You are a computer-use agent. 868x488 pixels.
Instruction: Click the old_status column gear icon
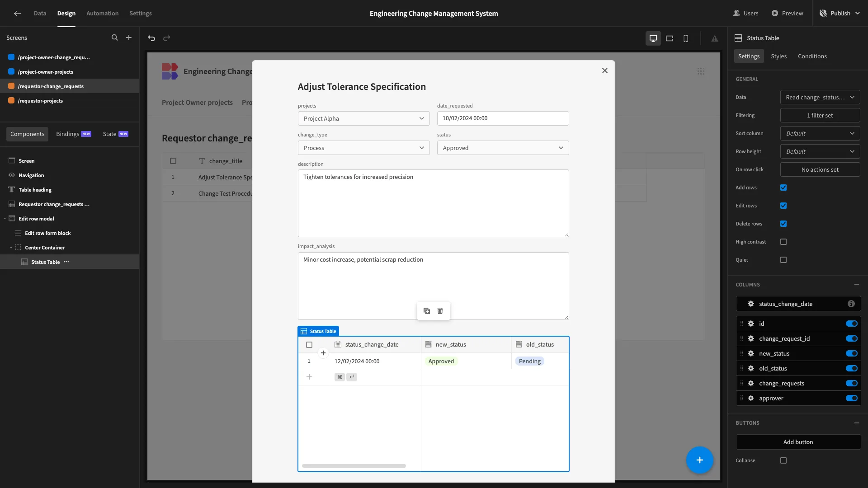point(751,368)
